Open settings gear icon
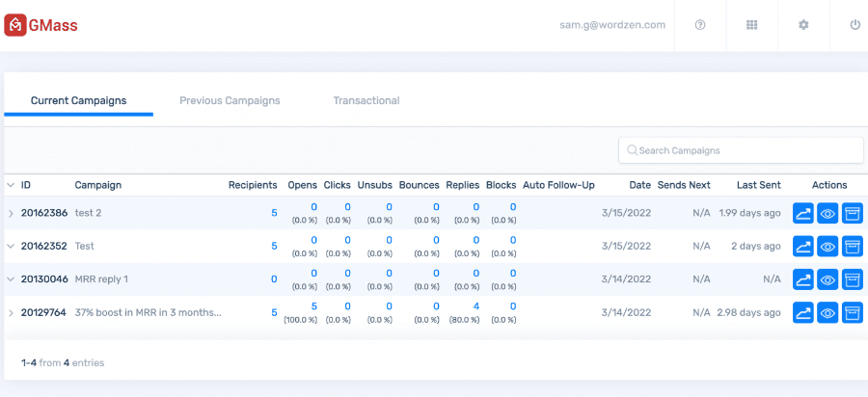868x397 pixels. click(803, 25)
